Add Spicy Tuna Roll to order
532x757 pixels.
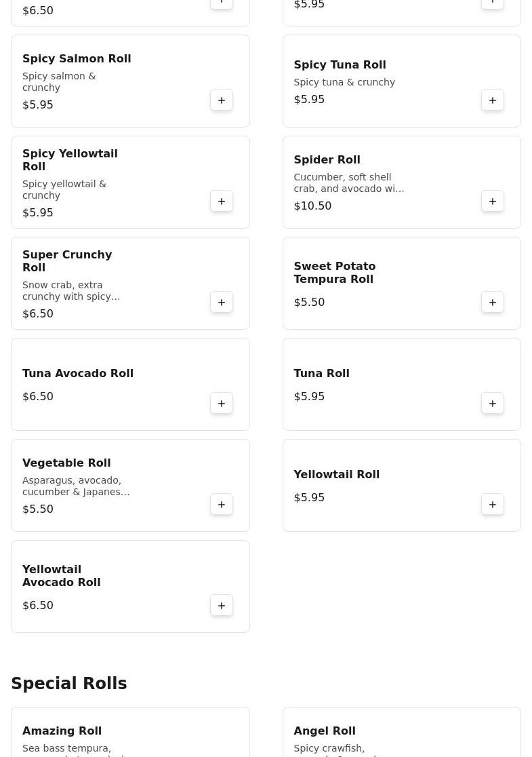click(x=493, y=100)
